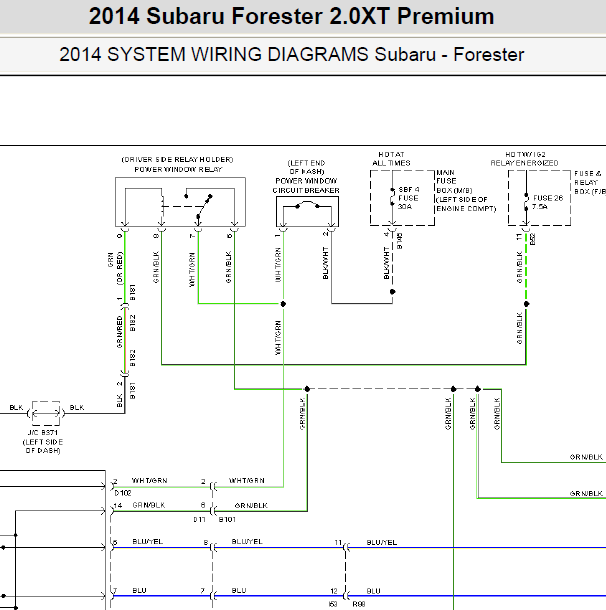Select the 'D11' connector label
This screenshot has width=606, height=610.
coord(200,519)
